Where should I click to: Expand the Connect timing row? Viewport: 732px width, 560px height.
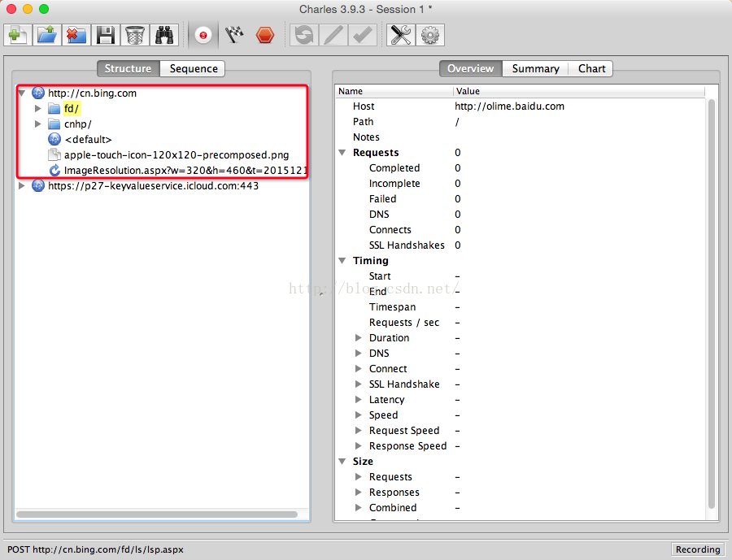click(x=358, y=368)
